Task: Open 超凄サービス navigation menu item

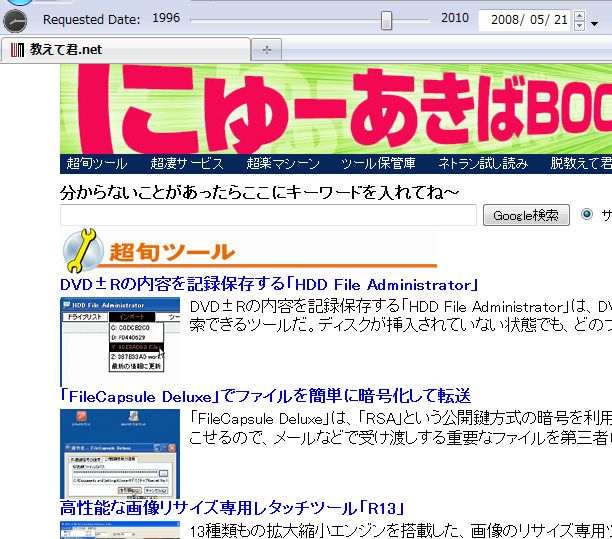Action: click(187, 163)
